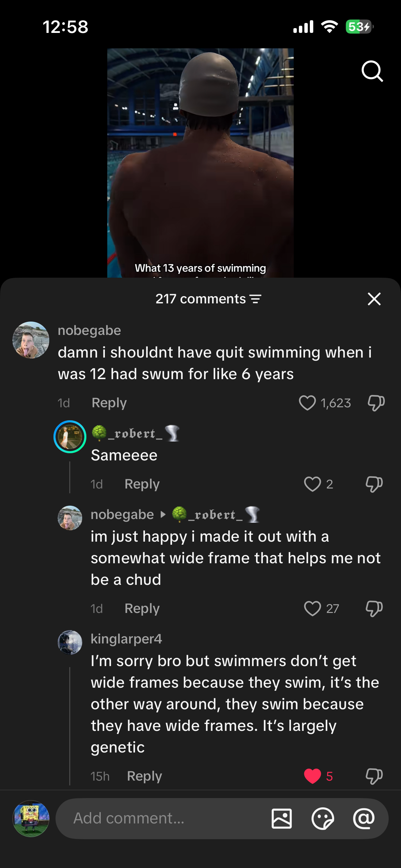Image resolution: width=401 pixels, height=868 pixels.
Task: Open nobegabe's profile picture
Action: (31, 340)
